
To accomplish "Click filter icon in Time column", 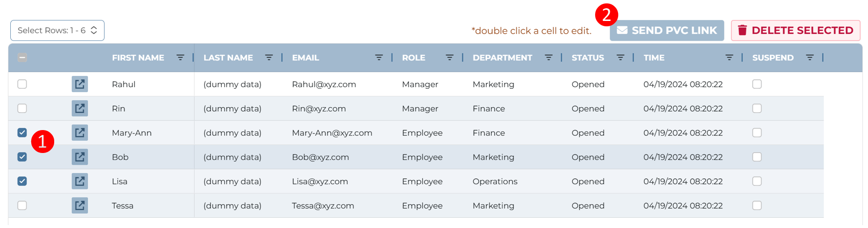I will pos(729,57).
